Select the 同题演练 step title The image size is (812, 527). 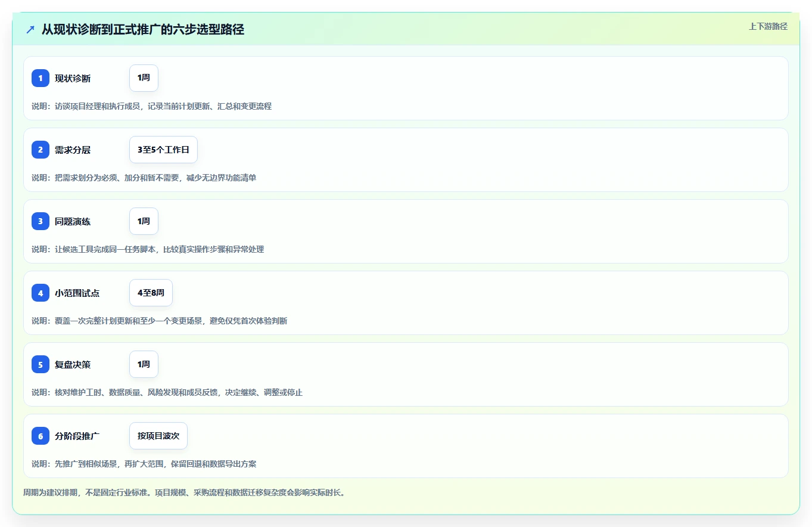pos(73,221)
